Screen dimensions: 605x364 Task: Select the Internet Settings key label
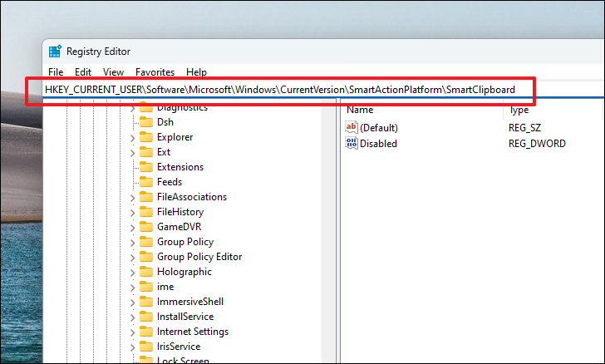pos(193,332)
